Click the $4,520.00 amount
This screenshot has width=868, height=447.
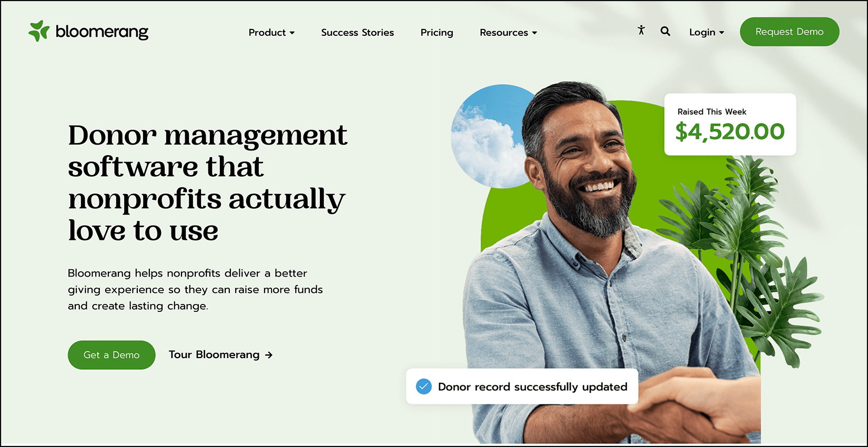730,131
